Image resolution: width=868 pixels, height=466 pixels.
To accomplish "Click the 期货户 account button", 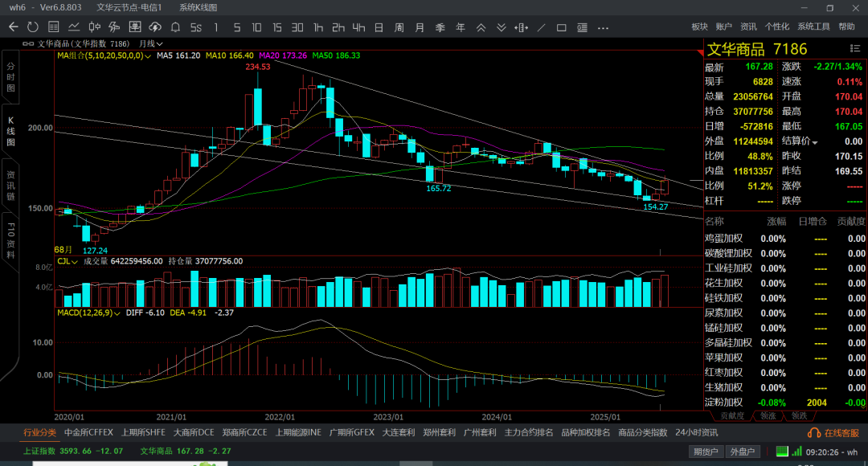I will click(706, 452).
